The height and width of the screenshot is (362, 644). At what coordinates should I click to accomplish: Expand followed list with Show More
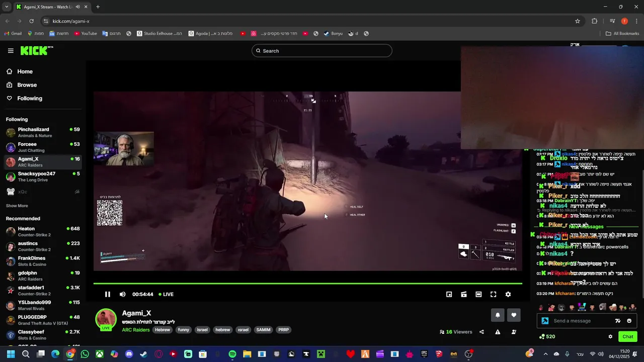(x=17, y=206)
